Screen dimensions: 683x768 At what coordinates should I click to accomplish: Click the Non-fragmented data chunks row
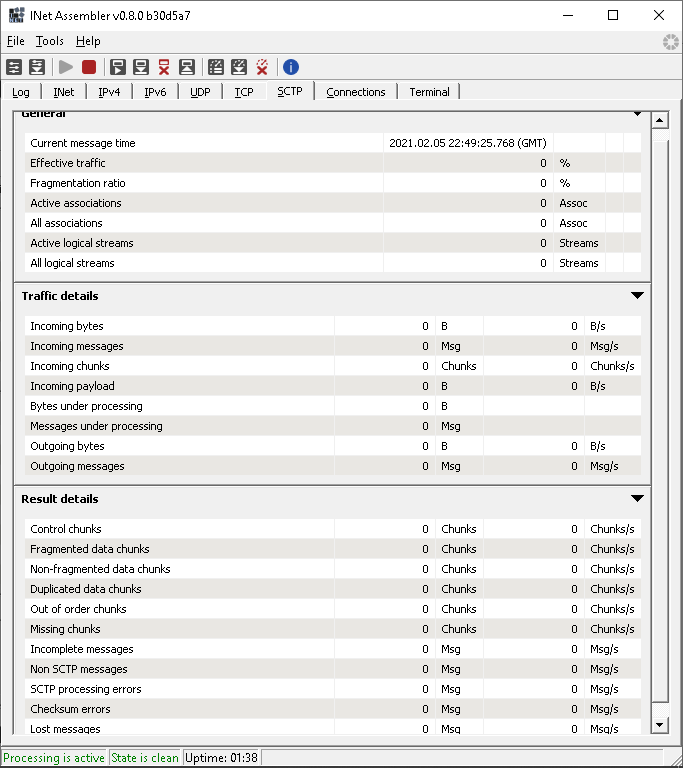[x=333, y=569]
